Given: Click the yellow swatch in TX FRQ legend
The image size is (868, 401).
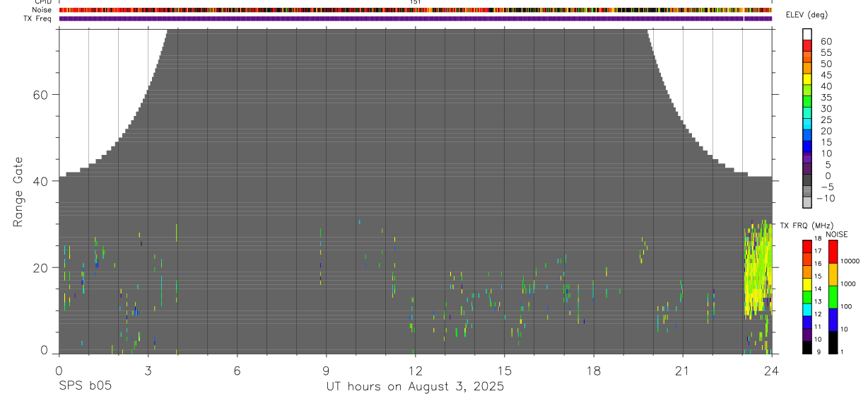Looking at the screenshot, I should click(807, 284).
